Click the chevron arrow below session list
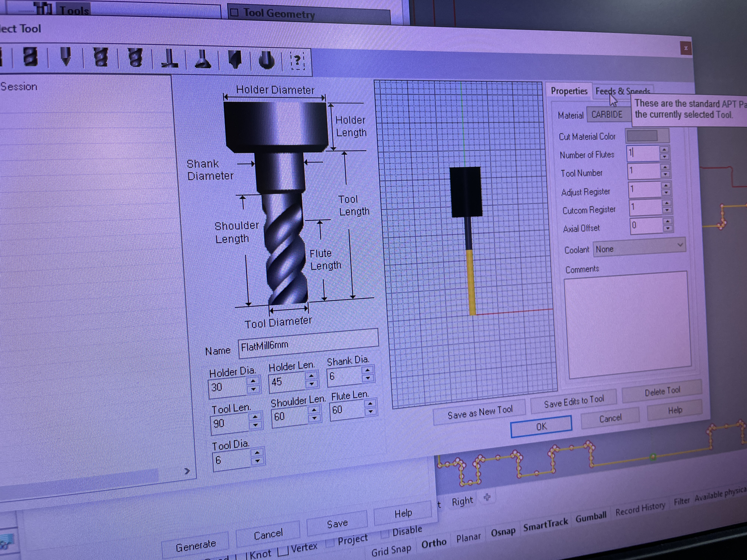This screenshot has height=560, width=747. tap(187, 471)
